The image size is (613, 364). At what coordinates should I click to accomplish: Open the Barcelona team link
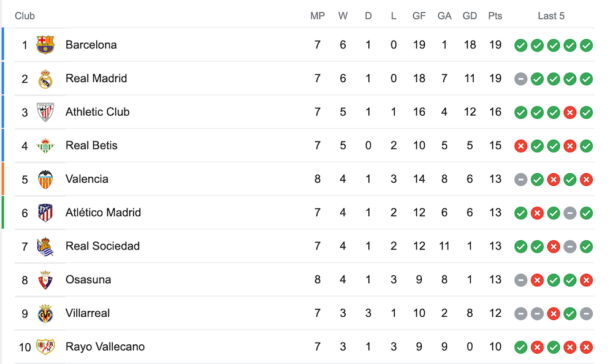[91, 45]
